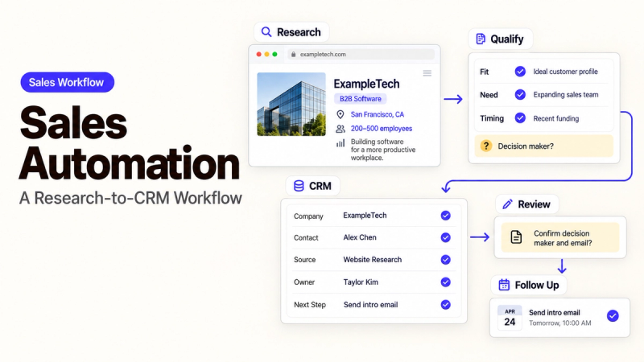The height and width of the screenshot is (362, 644).
Task: Toggle the Send intro email task check
Action: (613, 315)
